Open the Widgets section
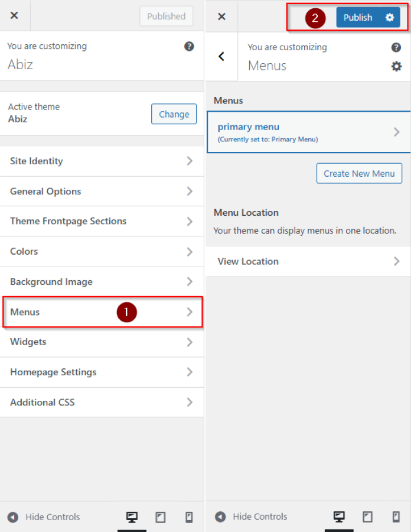 [102, 342]
